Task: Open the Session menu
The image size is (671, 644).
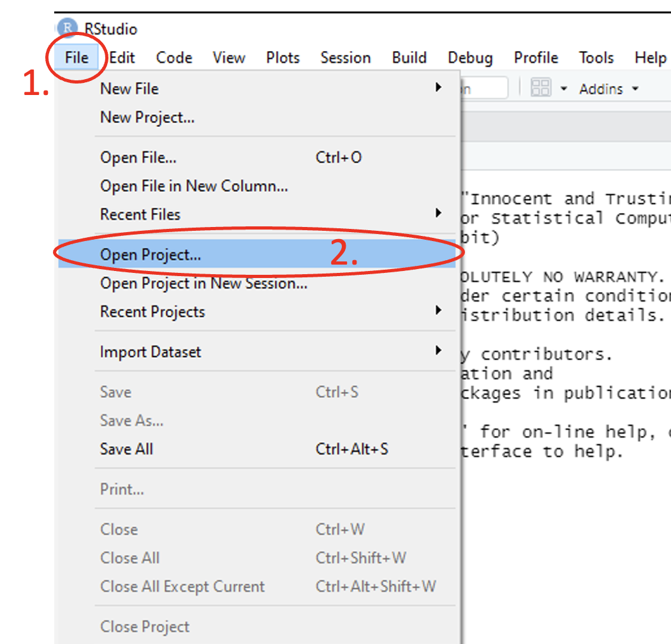Action: (x=346, y=58)
